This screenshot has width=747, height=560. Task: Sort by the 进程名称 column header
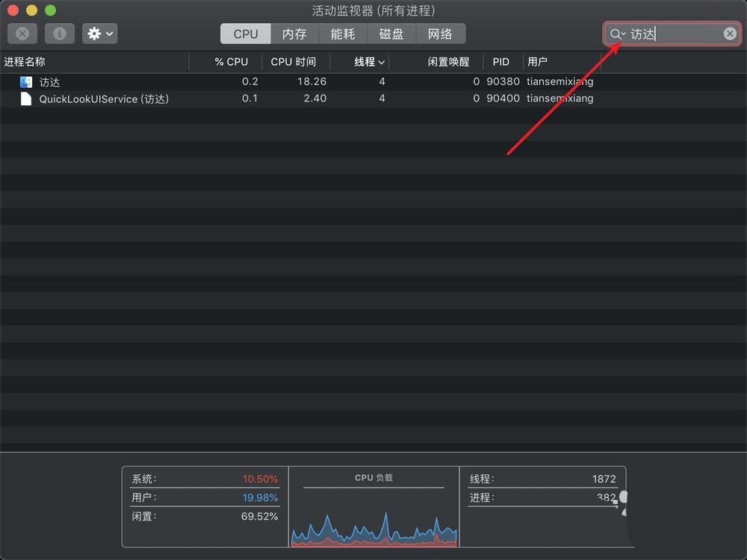26,62
